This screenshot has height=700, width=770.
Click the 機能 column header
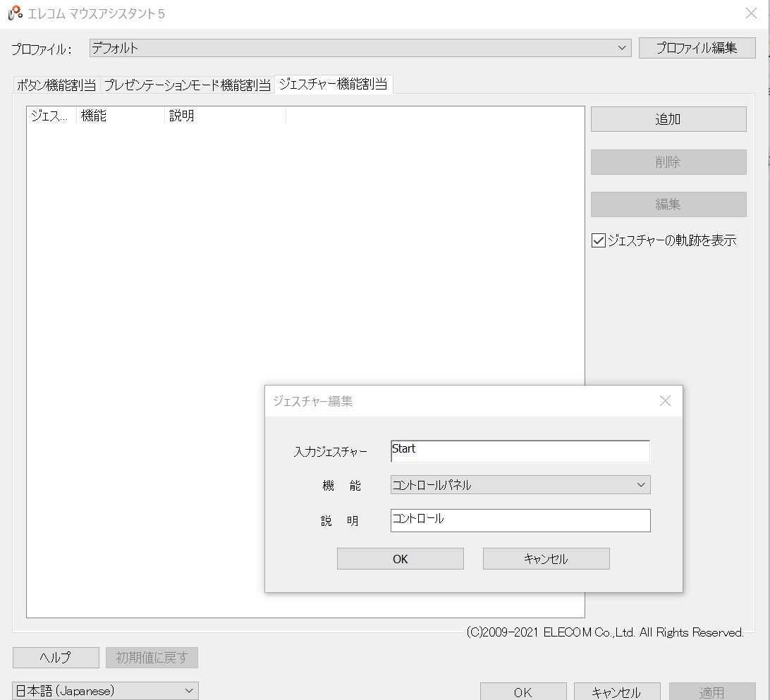coord(95,115)
